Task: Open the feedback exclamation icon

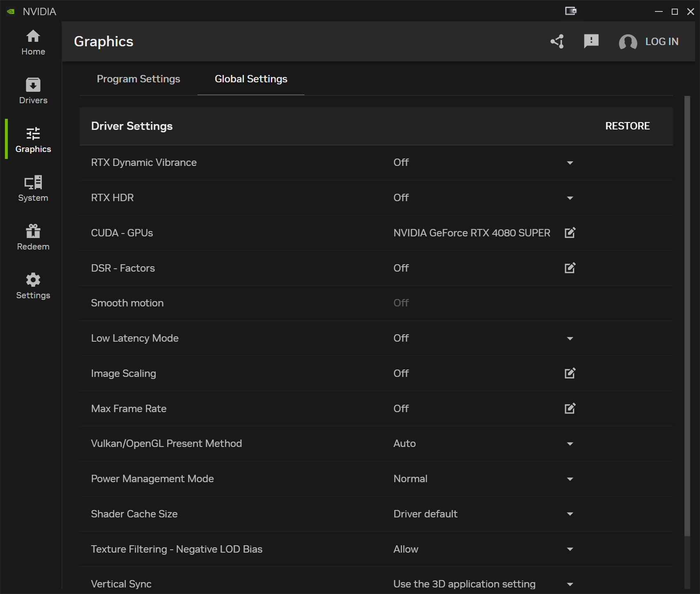Action: (591, 41)
